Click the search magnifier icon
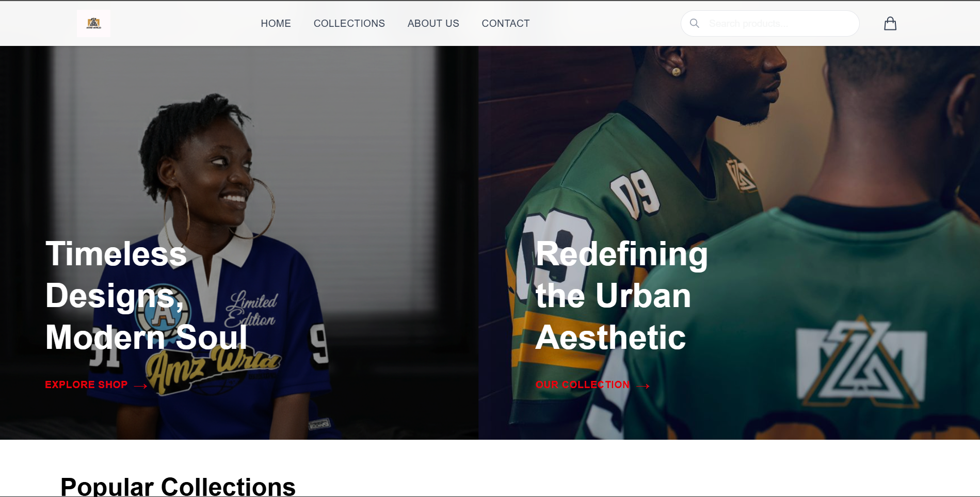Screen dimensions: 980x497 [695, 23]
